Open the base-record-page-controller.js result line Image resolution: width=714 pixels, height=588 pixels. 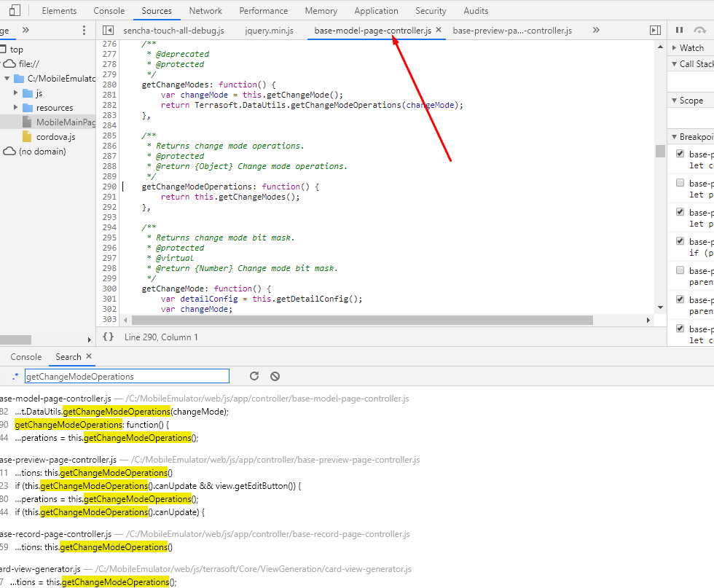(93, 547)
